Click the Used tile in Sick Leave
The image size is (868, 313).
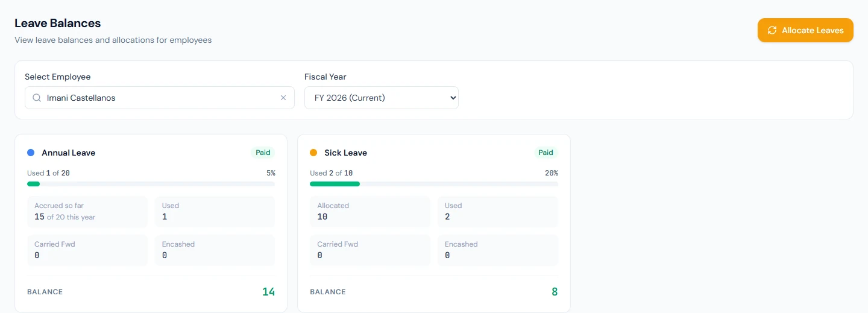(x=498, y=212)
